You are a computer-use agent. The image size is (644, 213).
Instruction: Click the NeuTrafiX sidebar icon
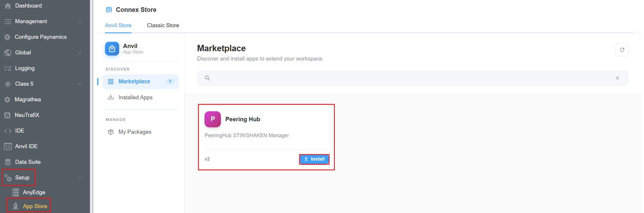click(7, 115)
